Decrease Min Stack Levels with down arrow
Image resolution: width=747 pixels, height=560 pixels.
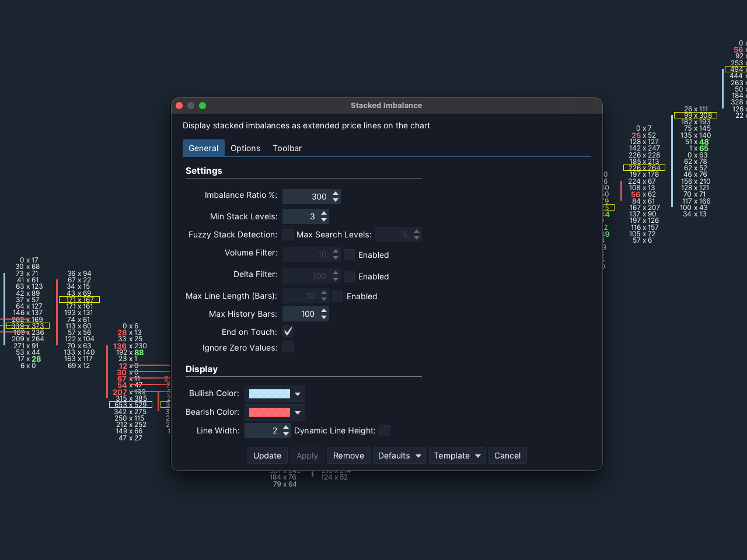[324, 220]
